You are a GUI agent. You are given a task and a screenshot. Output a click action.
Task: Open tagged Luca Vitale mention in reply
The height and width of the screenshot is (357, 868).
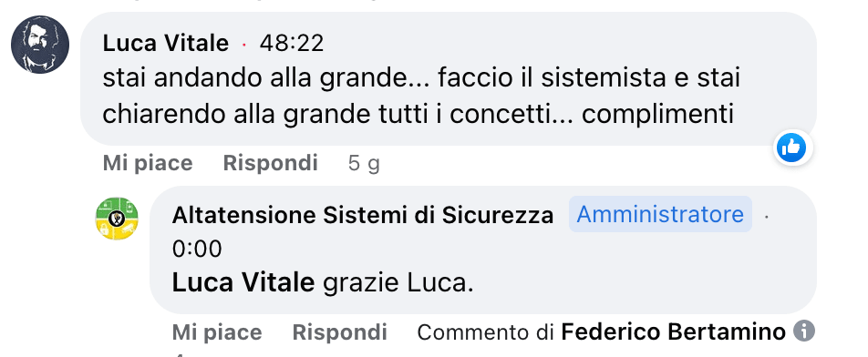coord(243,283)
